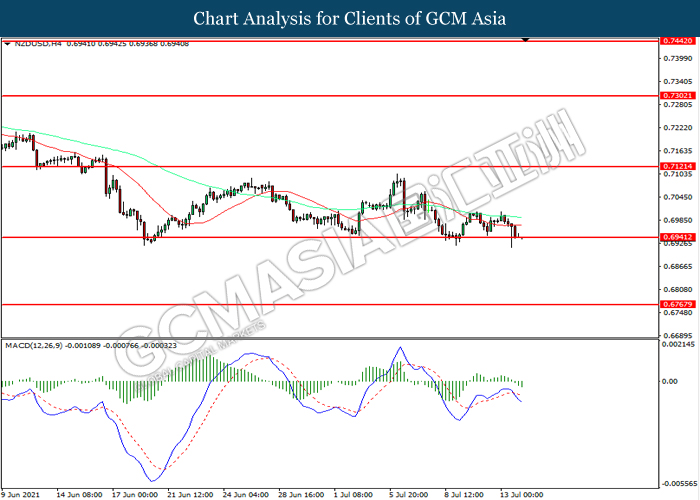Click the 0.71635 price scale label
700x500 pixels.
click(x=678, y=151)
